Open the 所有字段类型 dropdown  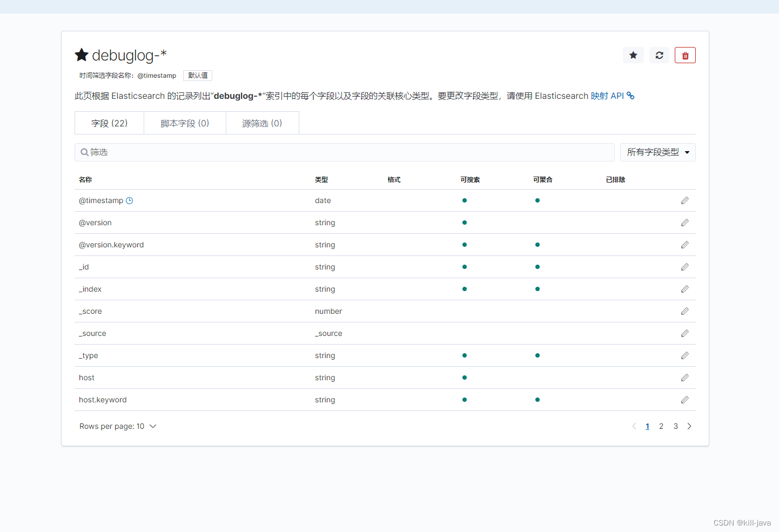click(658, 152)
